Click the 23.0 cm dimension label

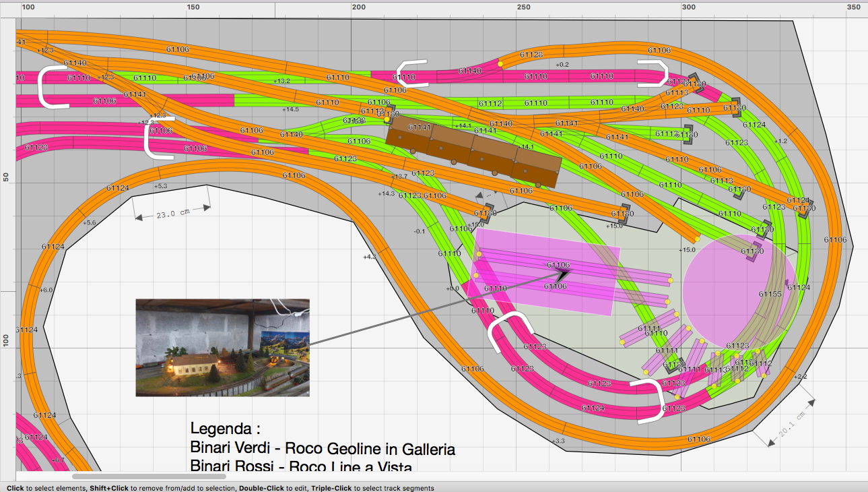tap(174, 214)
